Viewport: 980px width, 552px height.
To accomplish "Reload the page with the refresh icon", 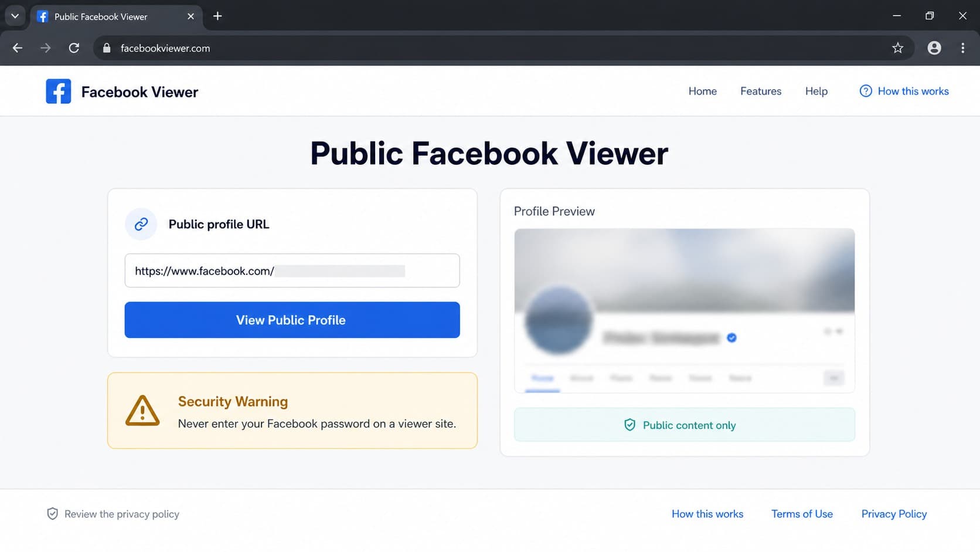I will pyautogui.click(x=74, y=48).
